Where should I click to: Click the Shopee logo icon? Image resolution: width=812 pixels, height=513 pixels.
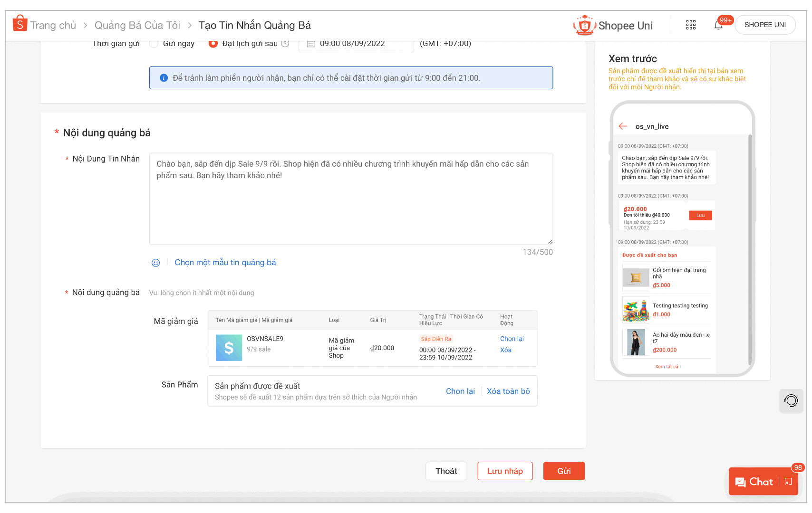19,23
